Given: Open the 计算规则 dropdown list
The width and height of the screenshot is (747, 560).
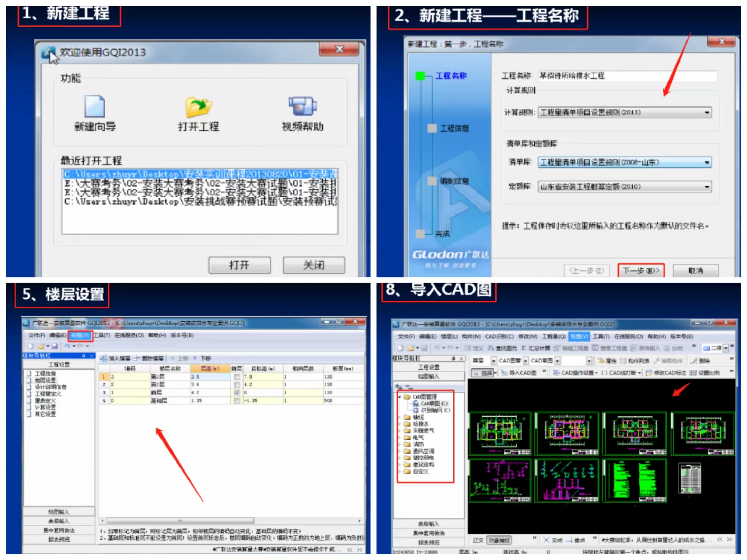Looking at the screenshot, I should click(x=707, y=113).
